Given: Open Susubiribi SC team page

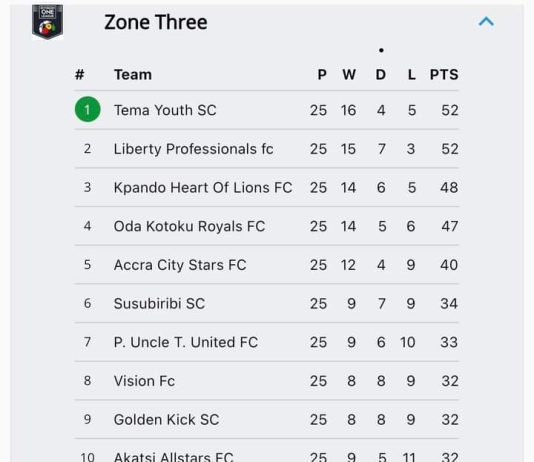Looking at the screenshot, I should (x=159, y=304).
